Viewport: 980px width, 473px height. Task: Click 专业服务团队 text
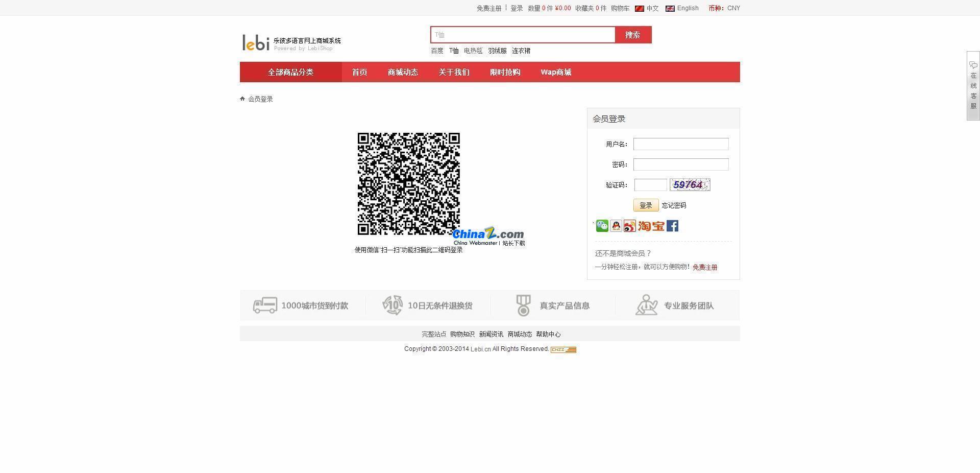[689, 305]
